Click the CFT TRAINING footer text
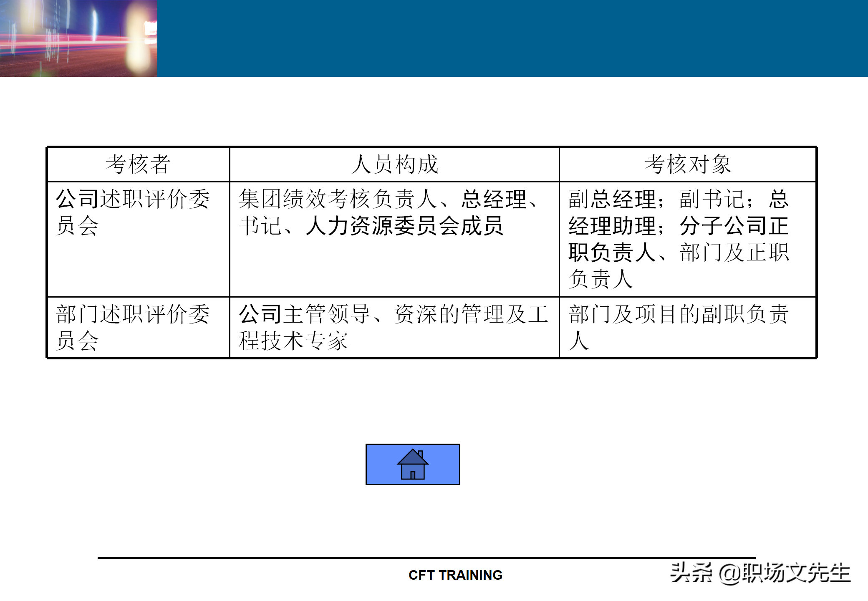Viewport: 868px width, 601px height. pyautogui.click(x=455, y=575)
